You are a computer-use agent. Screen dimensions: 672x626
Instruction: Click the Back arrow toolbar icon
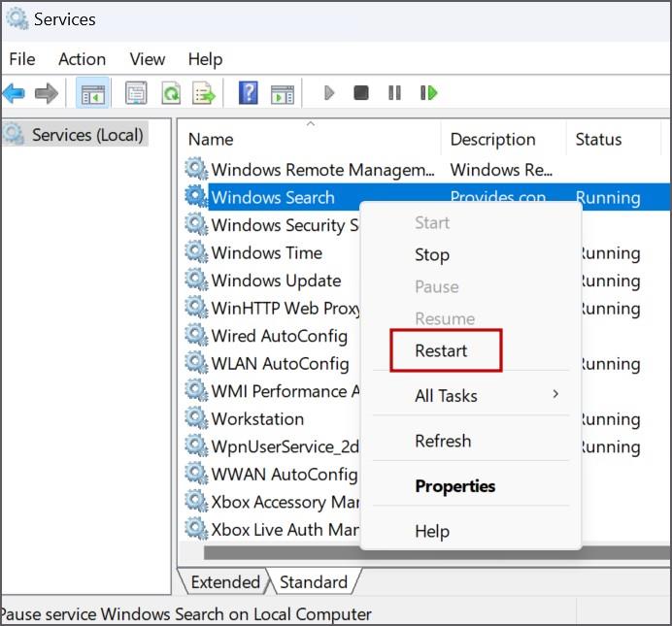pyautogui.click(x=14, y=93)
